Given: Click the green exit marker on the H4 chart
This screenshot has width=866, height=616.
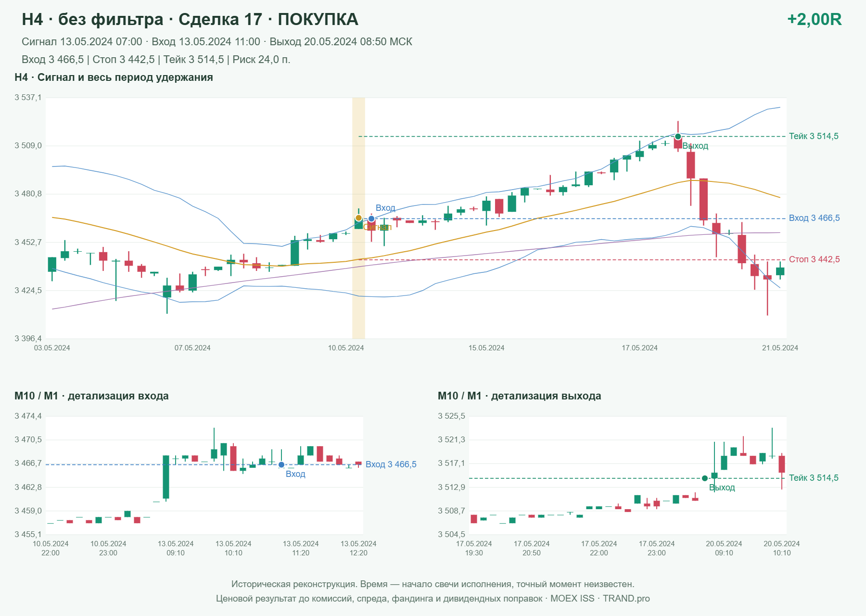Looking at the screenshot, I should point(678,137).
